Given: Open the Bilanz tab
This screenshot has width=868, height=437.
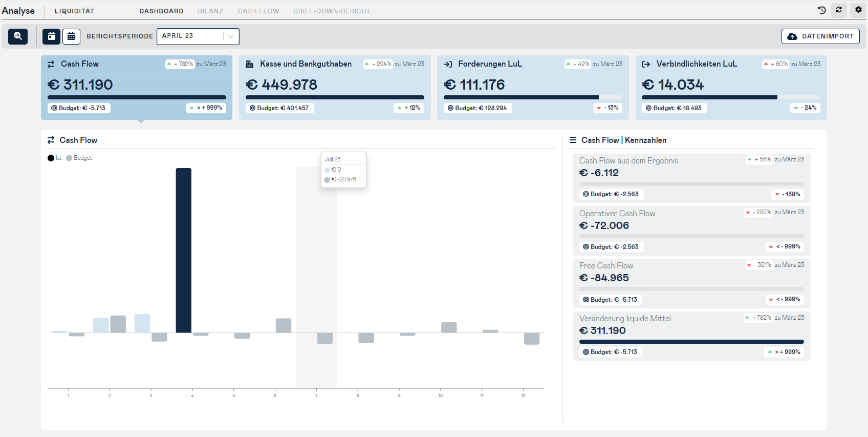Looking at the screenshot, I should click(211, 11).
